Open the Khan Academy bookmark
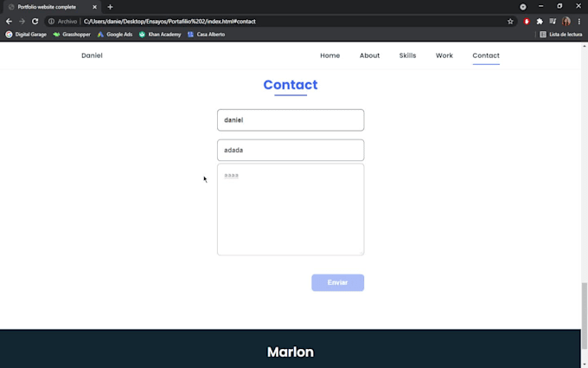This screenshot has height=368, width=588. 160,34
